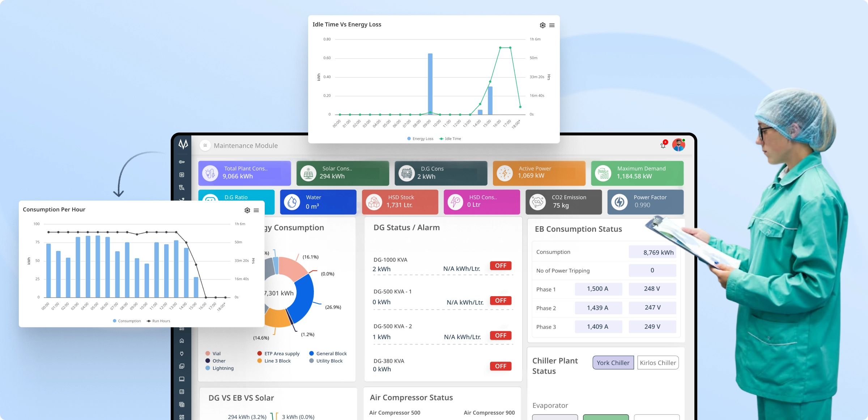
Task: Switch to York Chiller tab
Action: (x=613, y=363)
